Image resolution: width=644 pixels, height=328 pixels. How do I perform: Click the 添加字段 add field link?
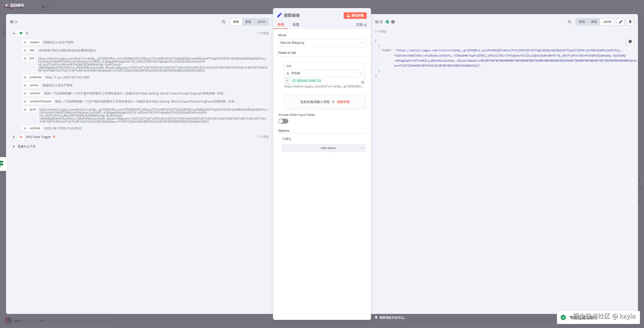pos(343,102)
